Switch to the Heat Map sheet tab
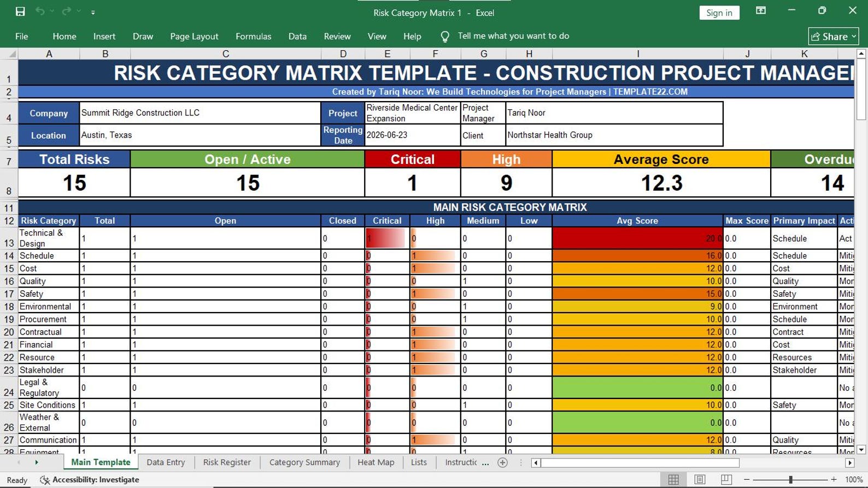 tap(376, 462)
